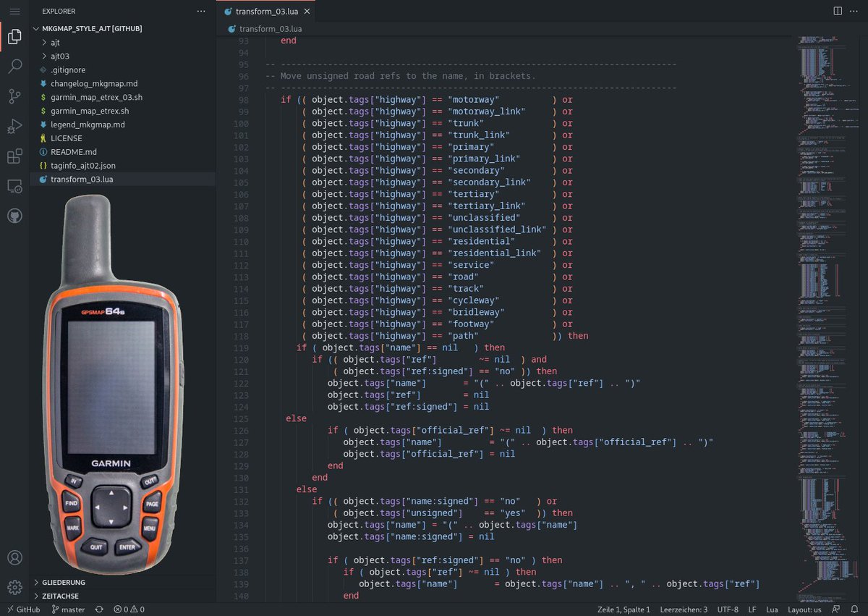The height and width of the screenshot is (616, 868).
Task: Change the Lua language mode
Action: (x=772, y=609)
